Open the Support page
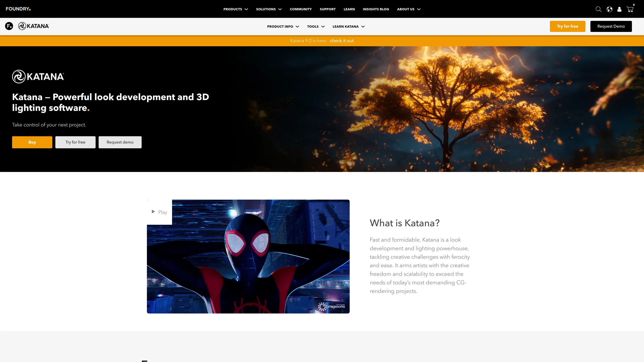 [328, 9]
